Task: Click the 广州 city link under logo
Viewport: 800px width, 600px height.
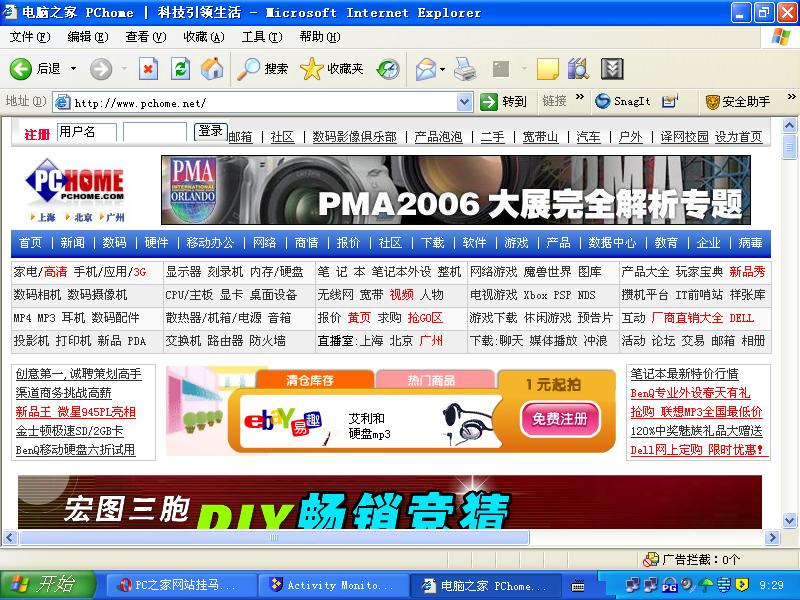Action: pos(115,217)
